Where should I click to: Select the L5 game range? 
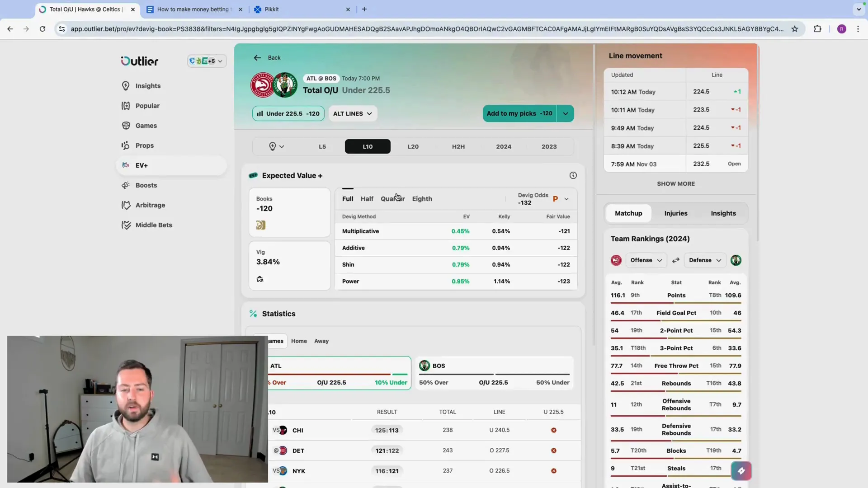pos(322,146)
